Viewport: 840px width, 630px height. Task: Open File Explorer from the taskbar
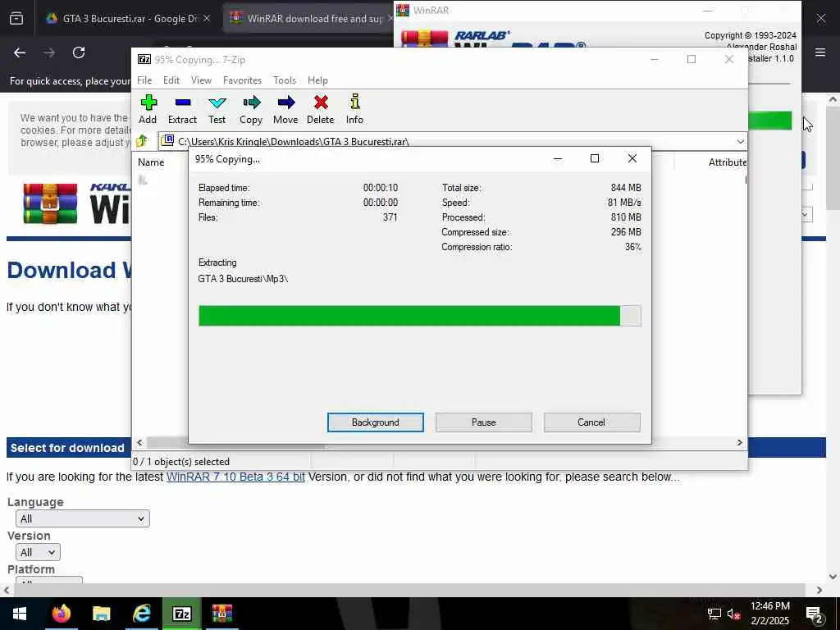pyautogui.click(x=101, y=614)
